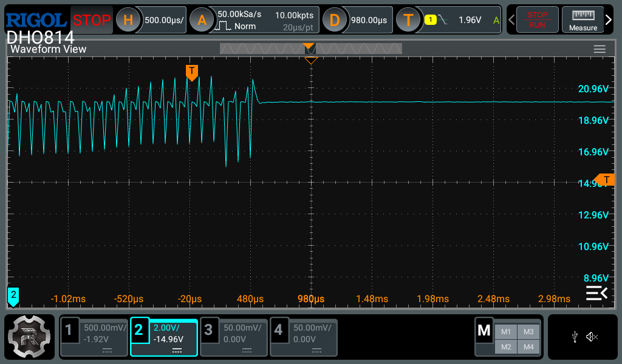
Task: Click the 500.00µs/ timebase readout
Action: [164, 20]
